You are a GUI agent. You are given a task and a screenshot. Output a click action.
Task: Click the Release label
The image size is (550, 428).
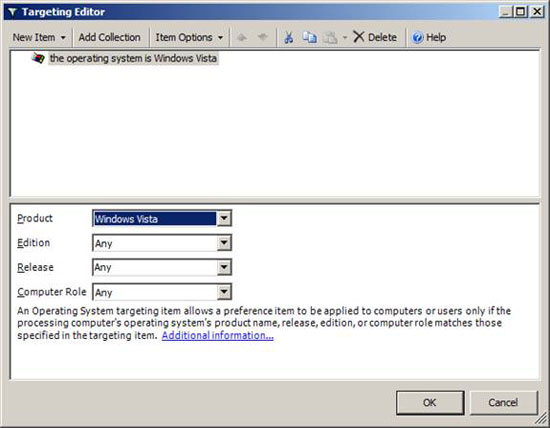(x=35, y=267)
